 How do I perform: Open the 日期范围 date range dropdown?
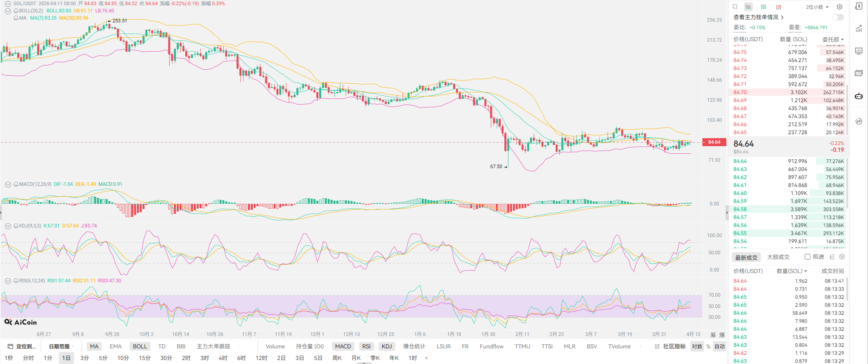[x=60, y=346]
